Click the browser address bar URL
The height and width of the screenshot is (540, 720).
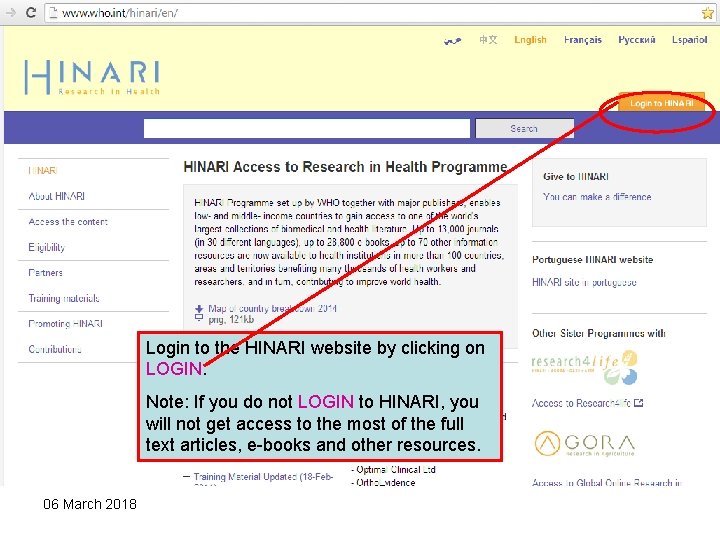tap(120, 13)
